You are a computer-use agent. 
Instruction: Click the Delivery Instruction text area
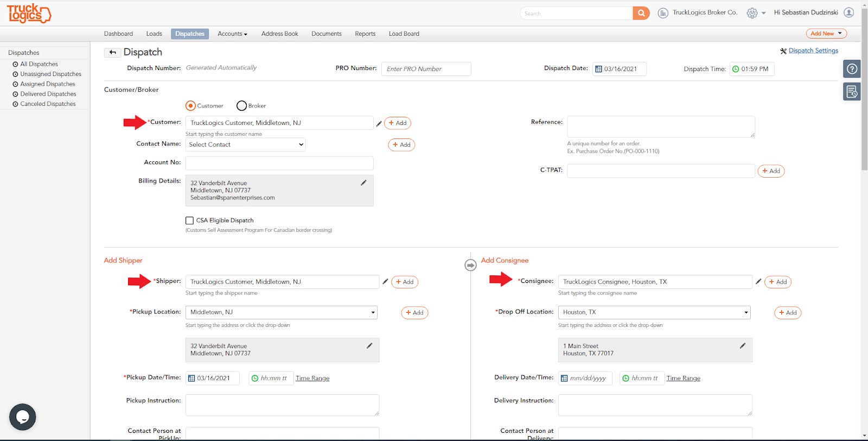(655, 405)
